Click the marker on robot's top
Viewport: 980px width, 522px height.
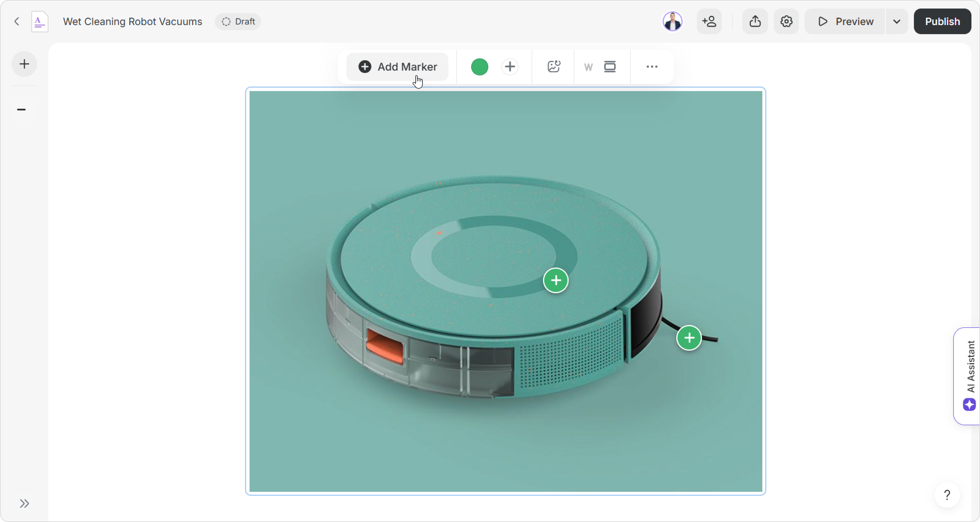tap(556, 281)
